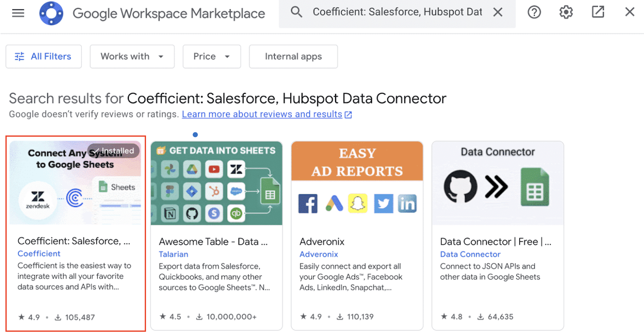This screenshot has width=644, height=334.
Task: Click the 4.8 star rating on Data Connector
Action: tap(451, 317)
